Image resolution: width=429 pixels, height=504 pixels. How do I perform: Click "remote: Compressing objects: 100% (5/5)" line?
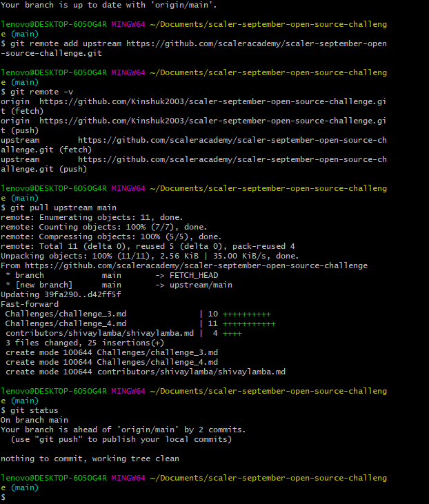(111, 236)
